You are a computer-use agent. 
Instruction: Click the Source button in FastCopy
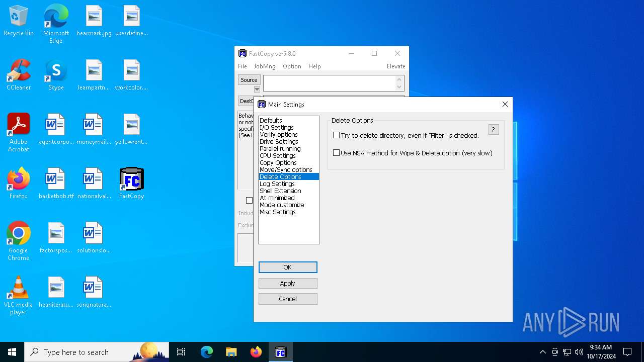click(x=249, y=80)
